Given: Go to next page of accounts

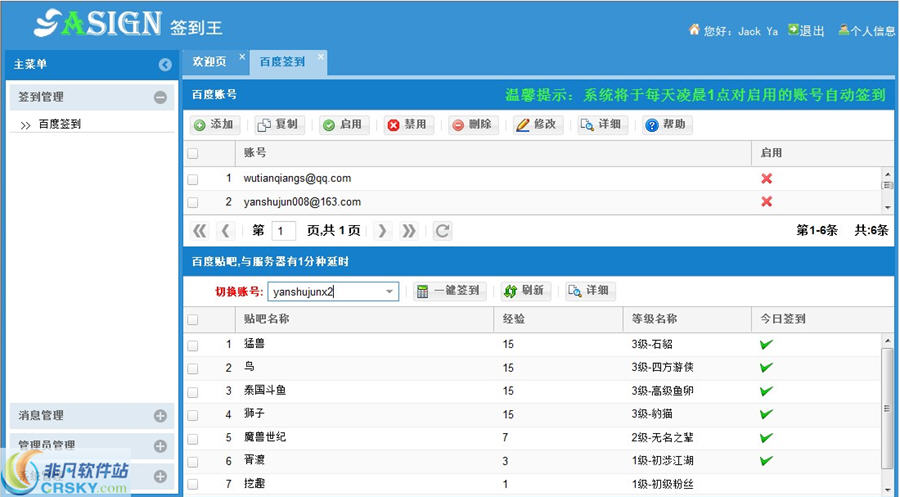Looking at the screenshot, I should coord(382,231).
